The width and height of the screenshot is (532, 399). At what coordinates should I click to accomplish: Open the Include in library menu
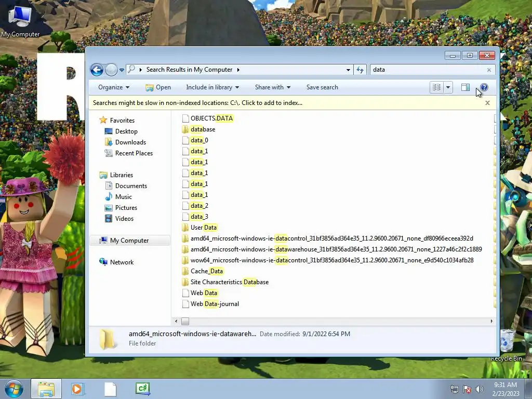(212, 87)
